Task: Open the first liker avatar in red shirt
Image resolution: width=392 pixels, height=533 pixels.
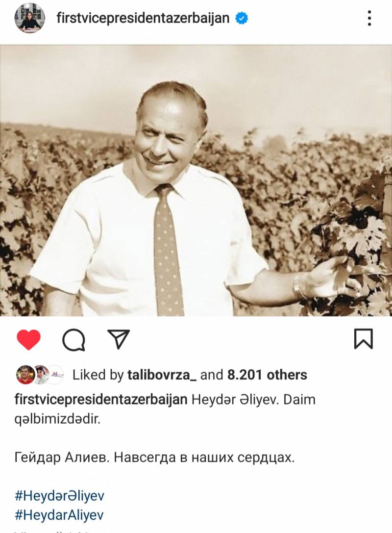Action: 25,375
